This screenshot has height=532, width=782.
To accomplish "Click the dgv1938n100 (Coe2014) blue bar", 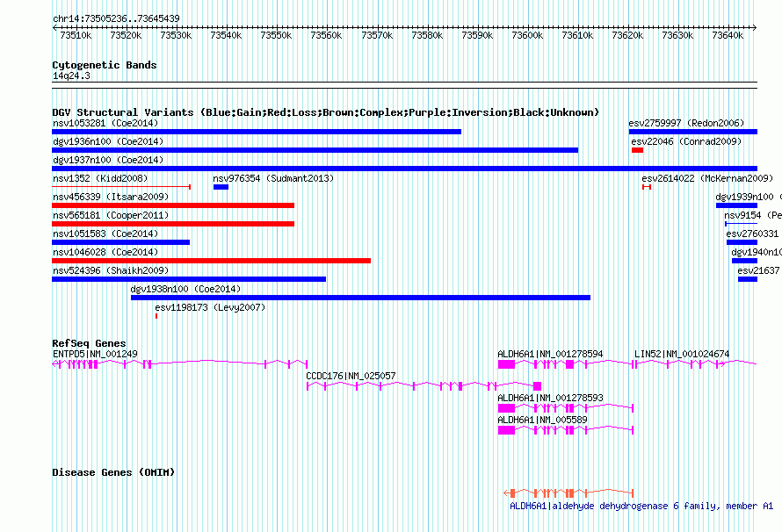I will pyautogui.click(x=360, y=298).
